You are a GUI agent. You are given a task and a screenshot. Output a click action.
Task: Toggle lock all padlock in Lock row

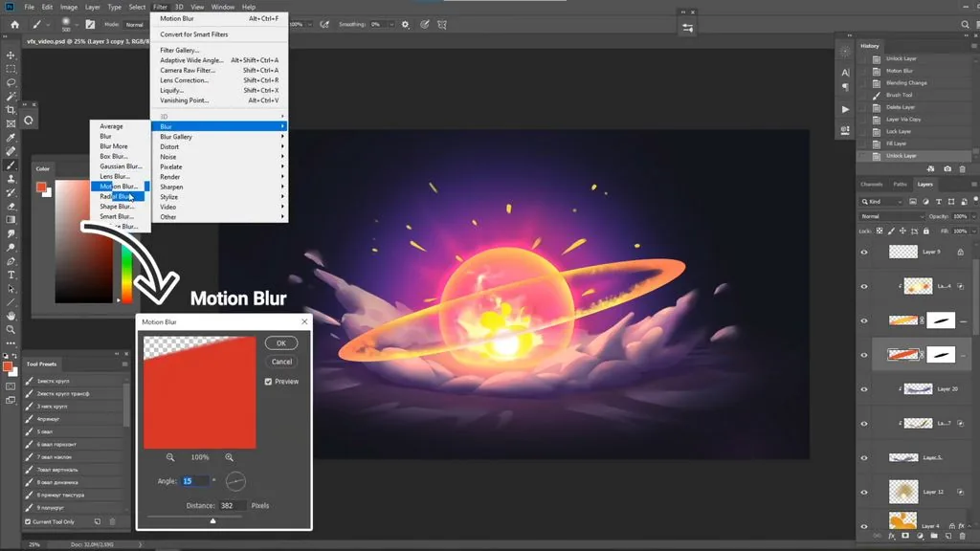[x=926, y=231]
